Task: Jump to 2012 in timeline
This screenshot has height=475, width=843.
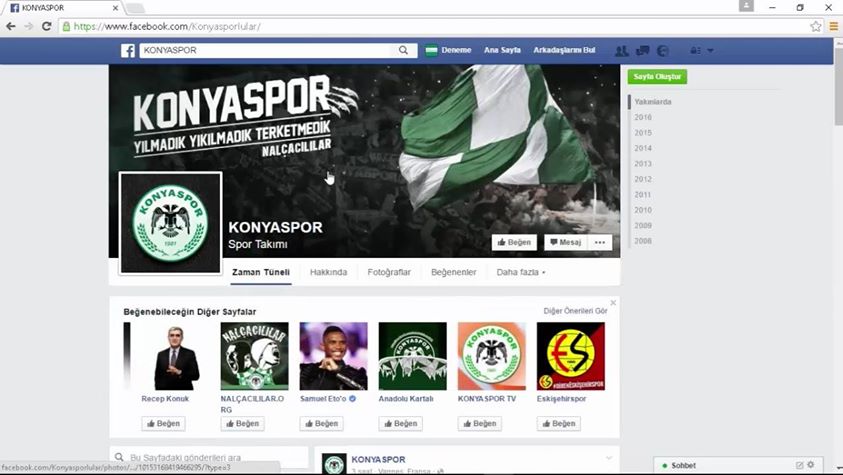Action: click(x=643, y=179)
